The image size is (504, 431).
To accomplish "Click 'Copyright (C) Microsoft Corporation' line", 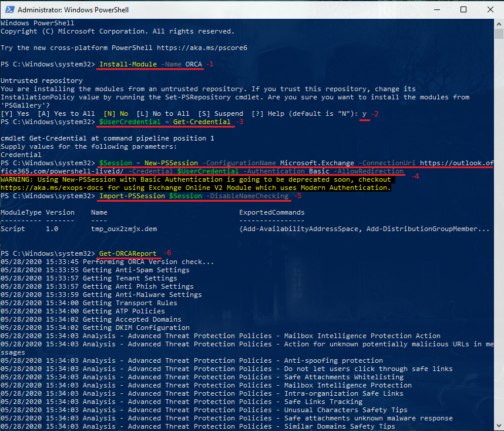I will [x=117, y=31].
